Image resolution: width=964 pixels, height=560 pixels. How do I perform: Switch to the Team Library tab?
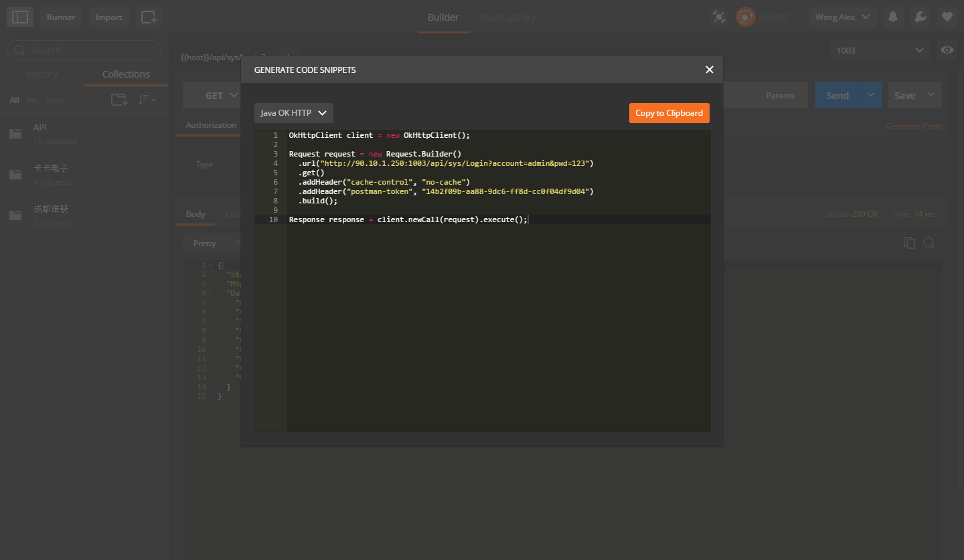point(507,17)
